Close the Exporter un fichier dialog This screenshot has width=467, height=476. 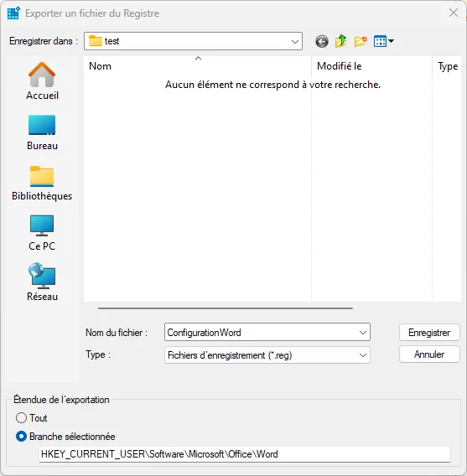454,13
